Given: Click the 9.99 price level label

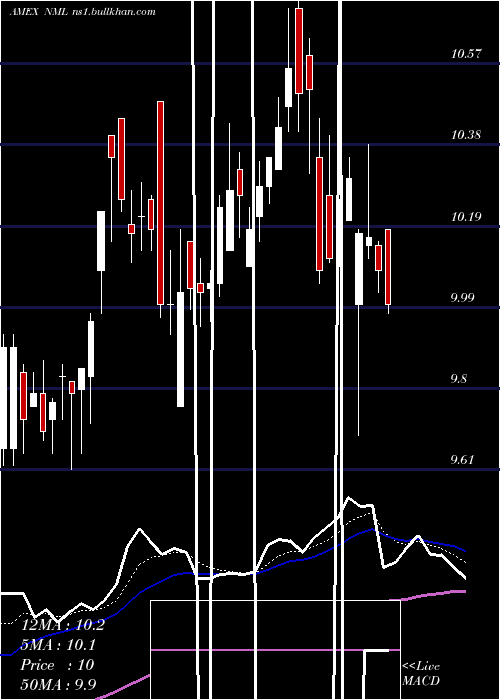Looking at the screenshot, I should (x=462, y=298).
